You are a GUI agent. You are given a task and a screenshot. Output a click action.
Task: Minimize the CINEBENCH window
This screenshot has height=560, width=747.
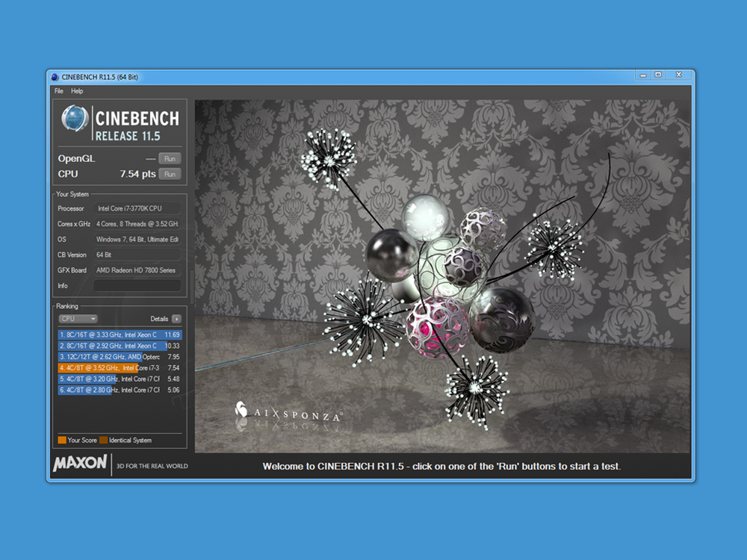pos(642,75)
